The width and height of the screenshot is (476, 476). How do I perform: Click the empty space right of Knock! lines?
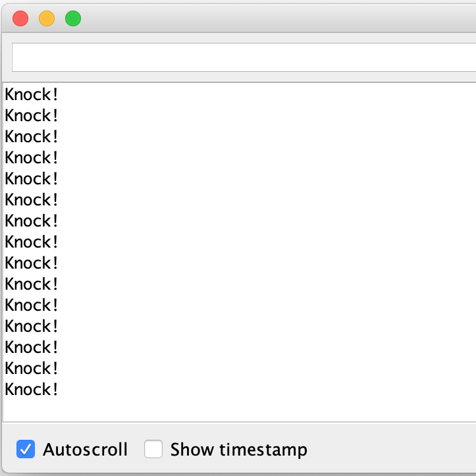267,242
